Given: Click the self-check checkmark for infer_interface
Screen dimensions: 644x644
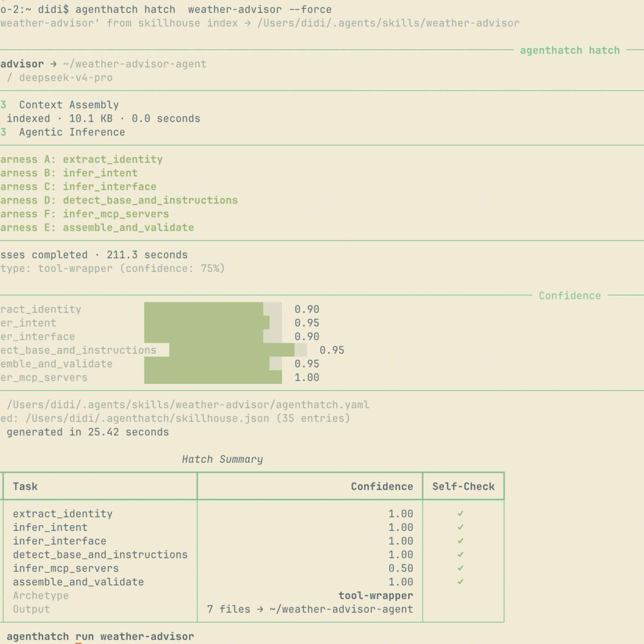Looking at the screenshot, I should coord(460,541).
